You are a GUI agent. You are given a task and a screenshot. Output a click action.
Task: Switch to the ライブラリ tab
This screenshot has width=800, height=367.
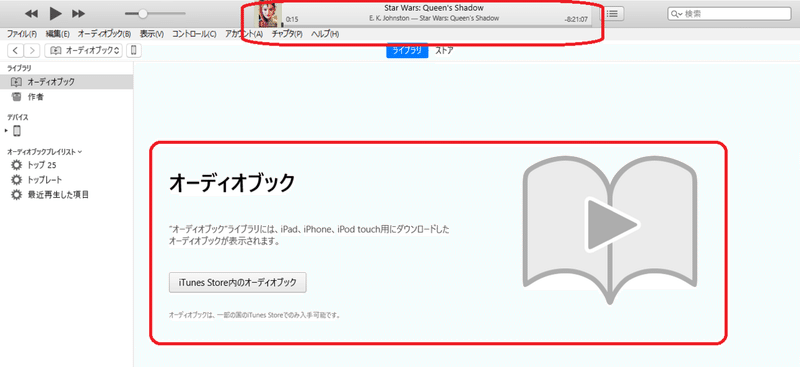coord(407,50)
